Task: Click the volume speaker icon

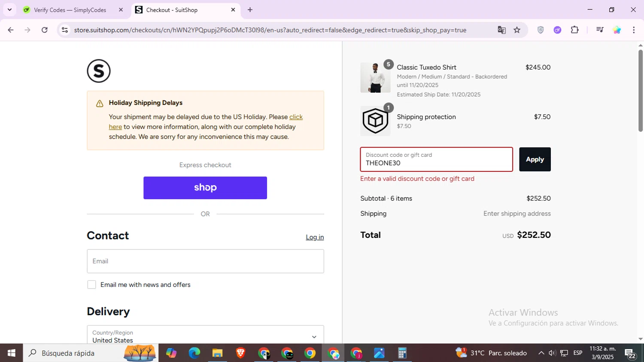Action: 552,353
